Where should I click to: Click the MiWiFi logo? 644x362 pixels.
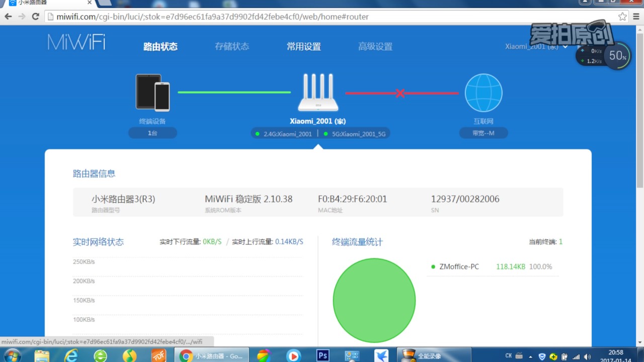click(76, 42)
